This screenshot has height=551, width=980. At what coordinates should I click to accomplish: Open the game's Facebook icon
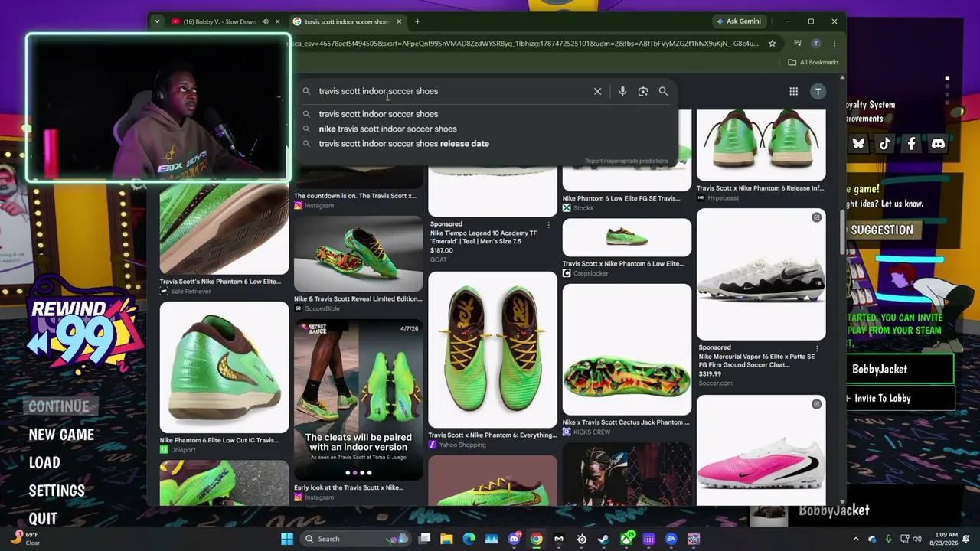point(911,143)
